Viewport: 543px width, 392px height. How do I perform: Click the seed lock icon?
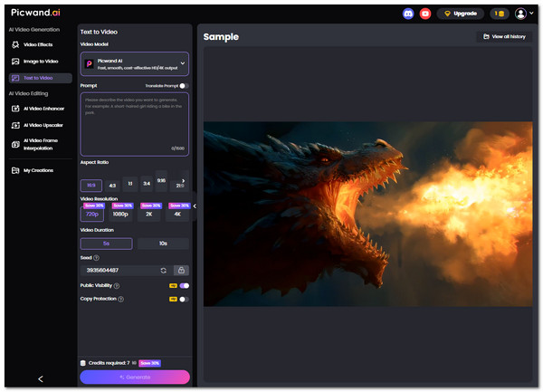point(181,271)
